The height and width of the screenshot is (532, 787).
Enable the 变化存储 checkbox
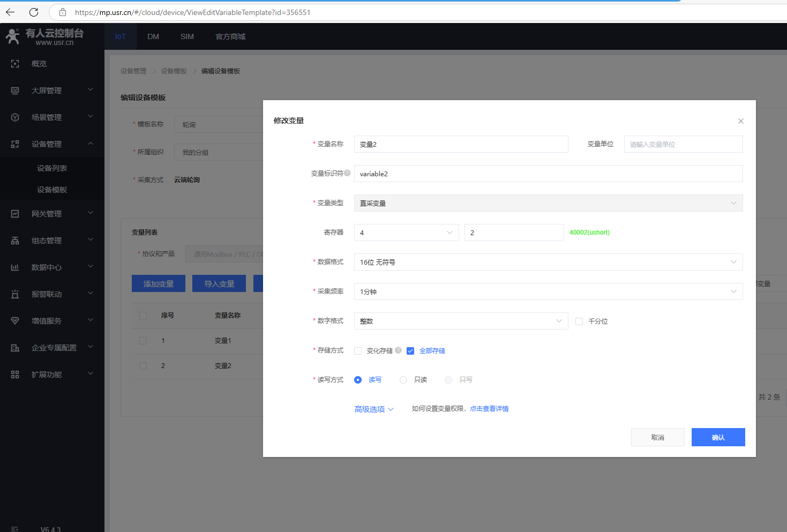[x=358, y=351]
